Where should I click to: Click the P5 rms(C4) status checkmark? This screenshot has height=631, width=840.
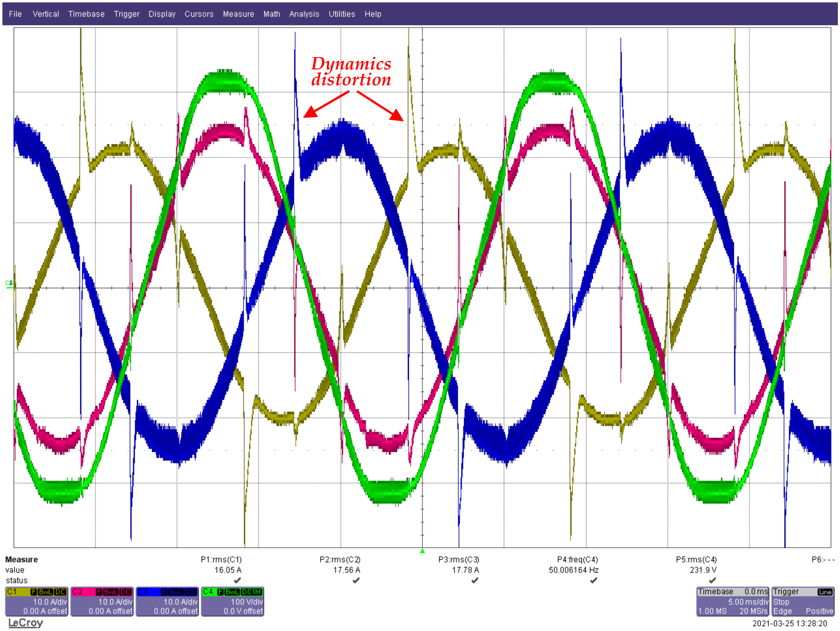point(712,580)
